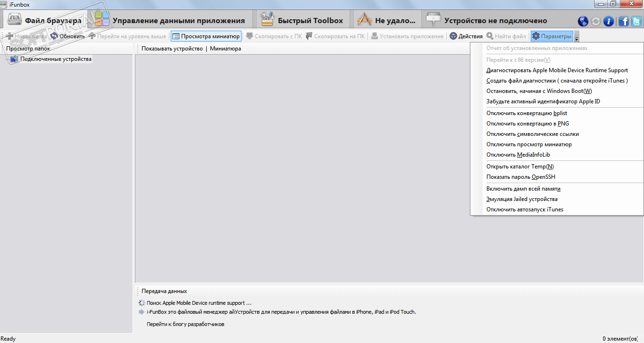Click the Просмотр папок panel header
644x343 pixels.
click(x=28, y=48)
